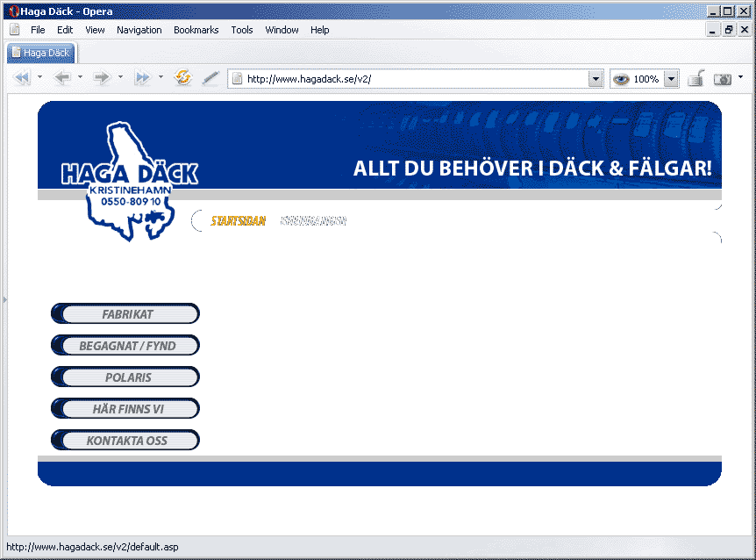The image size is (756, 560).
Task: Click the padlock security icon
Action: click(695, 78)
